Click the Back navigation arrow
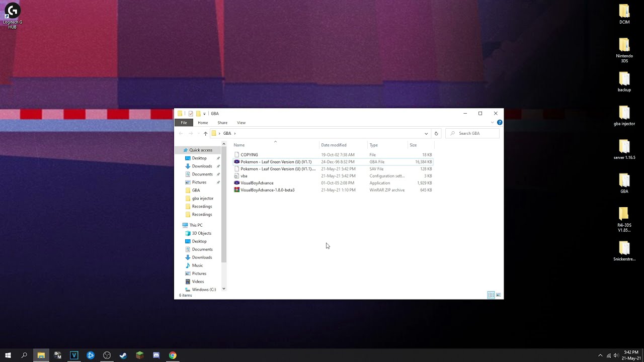Viewport: 644px width, 362px height. tap(181, 133)
